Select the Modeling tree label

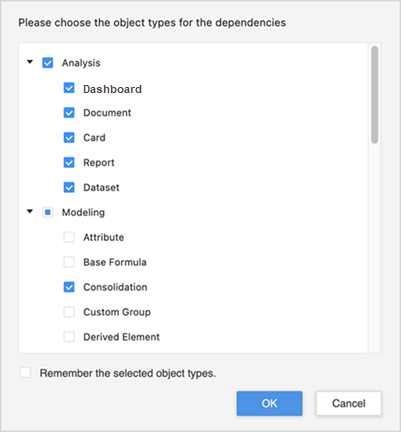click(x=83, y=212)
